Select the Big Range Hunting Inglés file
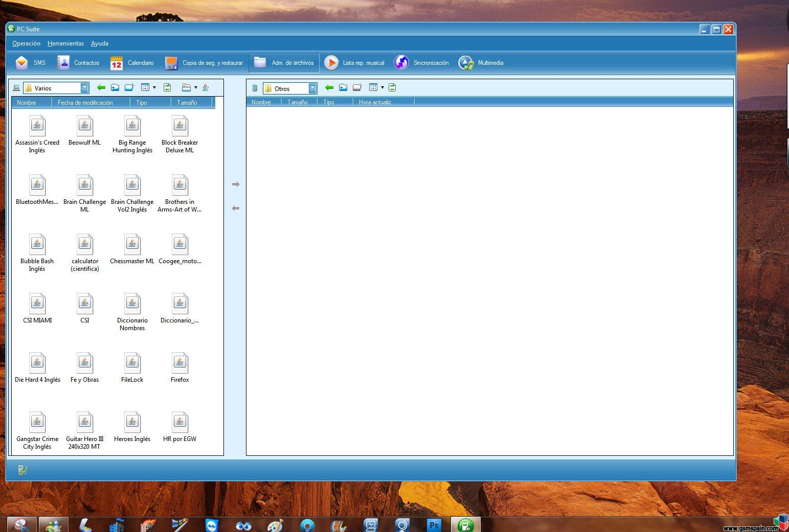The width and height of the screenshot is (789, 532). 132,135
